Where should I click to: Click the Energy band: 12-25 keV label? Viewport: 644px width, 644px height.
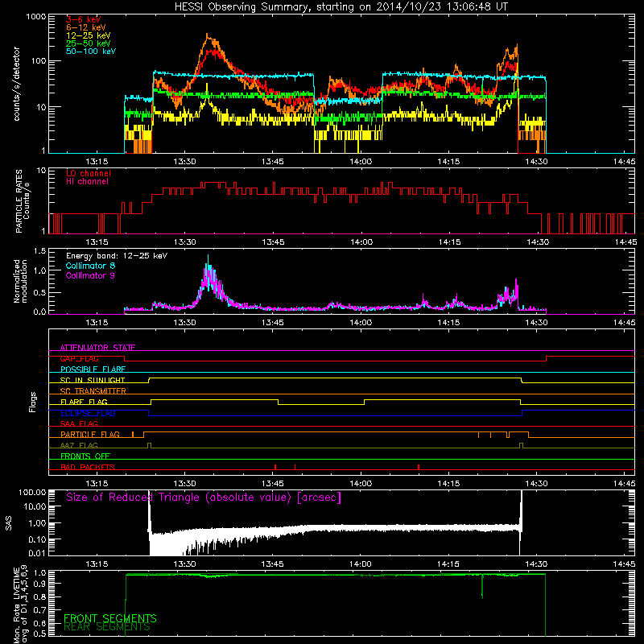pos(117,256)
